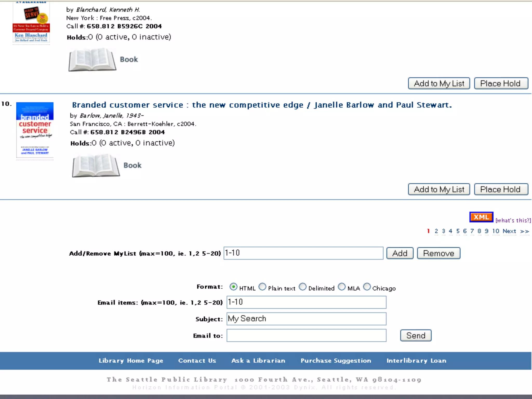Click the Next page link
The image size is (532, 399).
pyautogui.click(x=509, y=231)
